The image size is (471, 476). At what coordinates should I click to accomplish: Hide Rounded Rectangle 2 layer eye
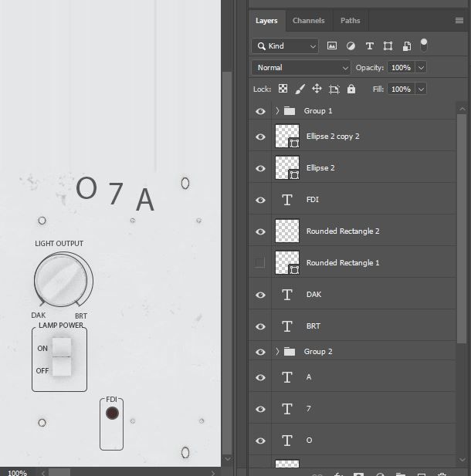260,231
